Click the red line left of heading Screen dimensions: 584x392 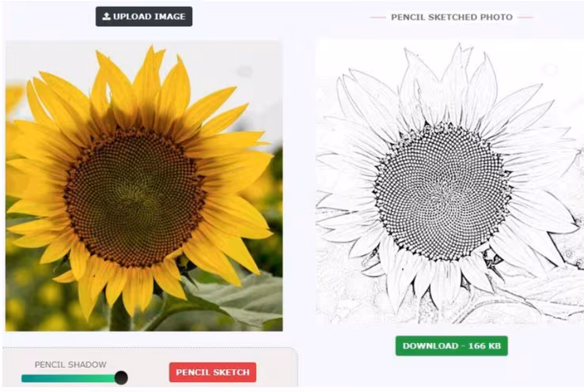pos(378,17)
